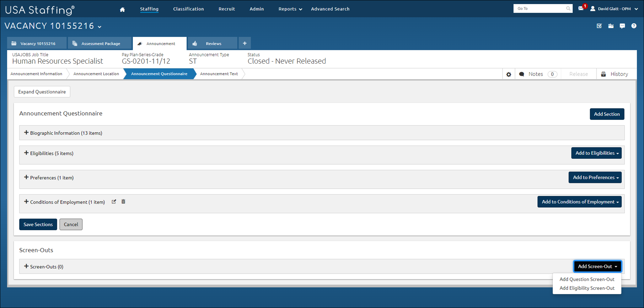Click Save Sections

38,224
